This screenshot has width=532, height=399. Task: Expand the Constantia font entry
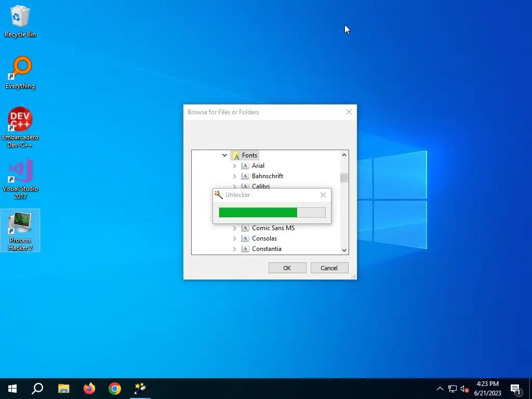(x=234, y=249)
